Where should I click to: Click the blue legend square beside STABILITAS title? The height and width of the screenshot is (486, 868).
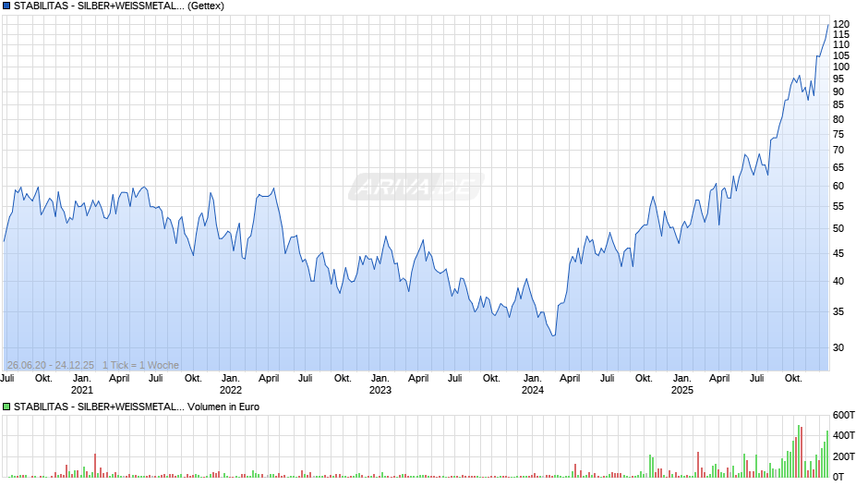6,6
